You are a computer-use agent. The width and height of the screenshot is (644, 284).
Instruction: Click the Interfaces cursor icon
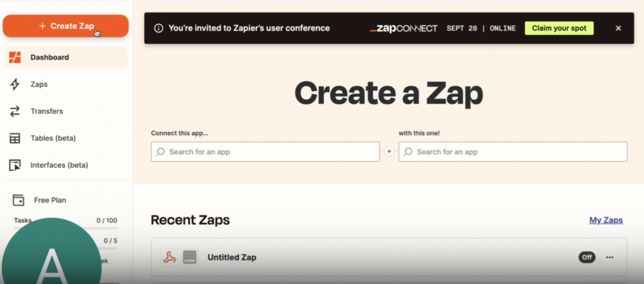[x=15, y=165]
